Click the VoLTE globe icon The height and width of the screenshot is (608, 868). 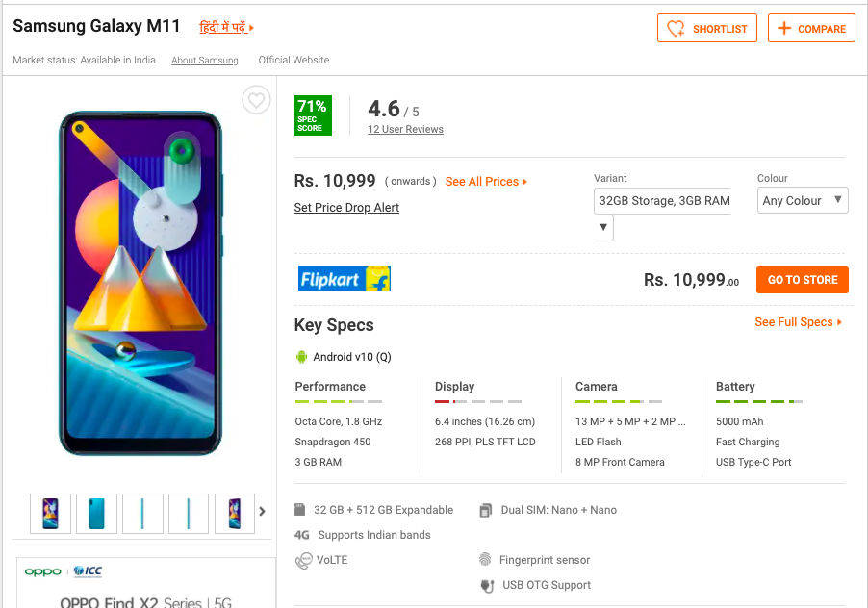tap(301, 560)
